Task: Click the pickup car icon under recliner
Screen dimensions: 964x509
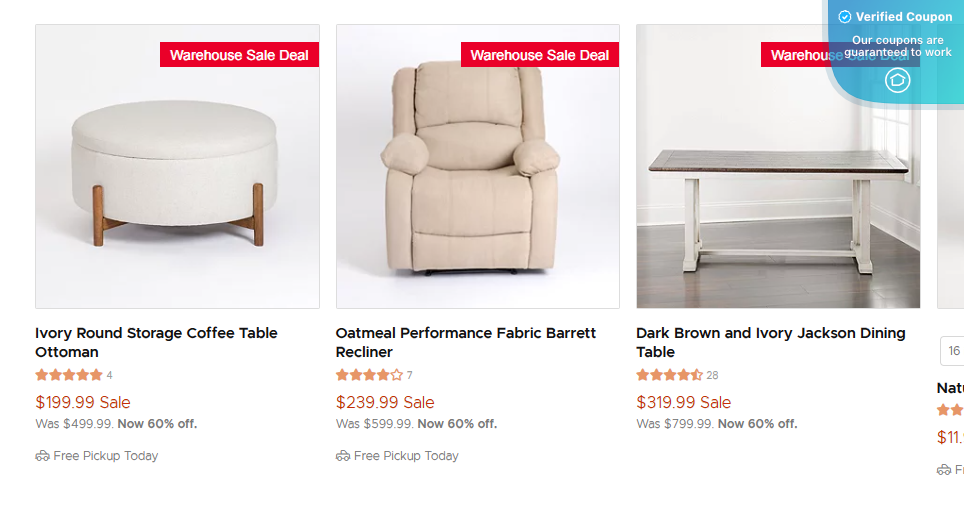Action: coord(343,456)
